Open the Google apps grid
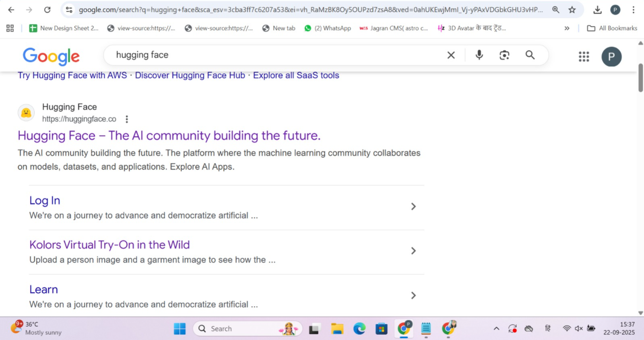This screenshot has width=644, height=340. pos(584,57)
